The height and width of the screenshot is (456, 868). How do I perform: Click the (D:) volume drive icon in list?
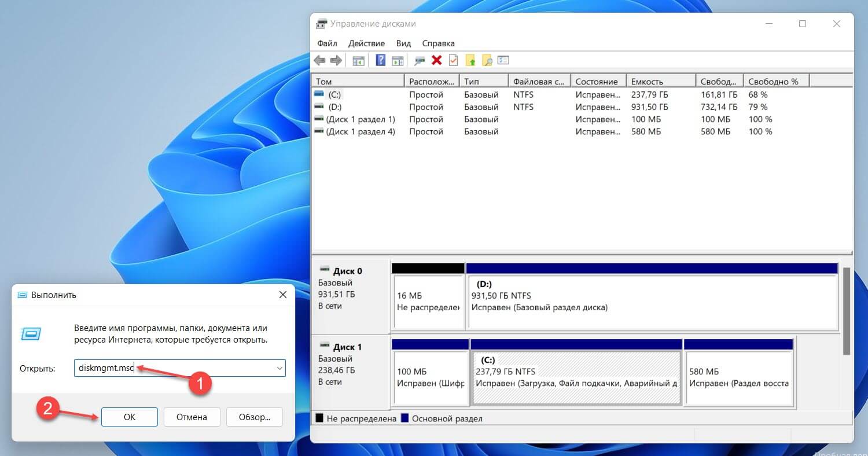(x=319, y=106)
